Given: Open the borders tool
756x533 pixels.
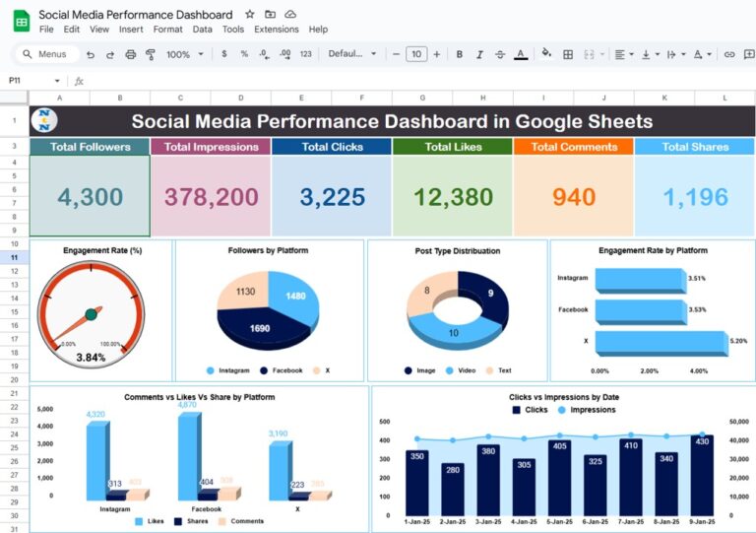Looking at the screenshot, I should 568,54.
